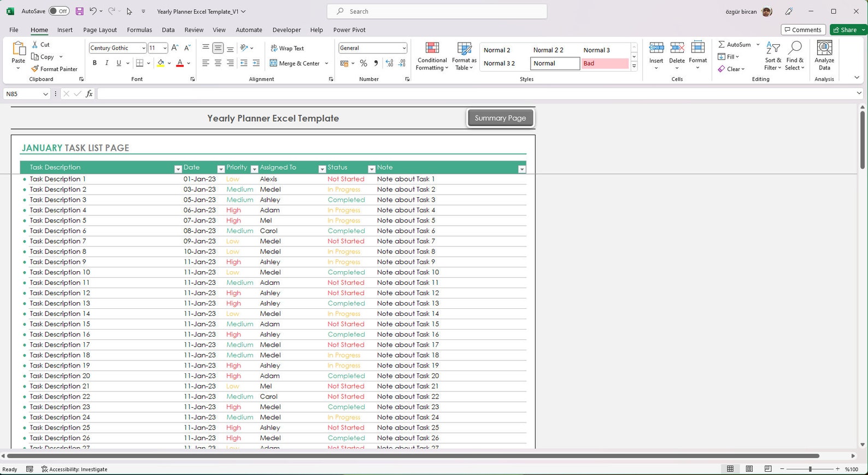Open Assigned To column filter dropdown
Viewport: 868px width, 475px height.
click(x=322, y=169)
